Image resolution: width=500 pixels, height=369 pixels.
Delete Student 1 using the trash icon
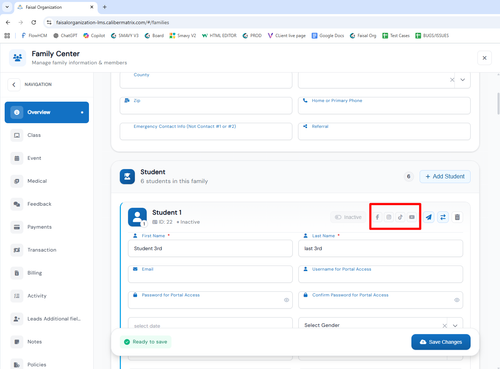point(457,217)
